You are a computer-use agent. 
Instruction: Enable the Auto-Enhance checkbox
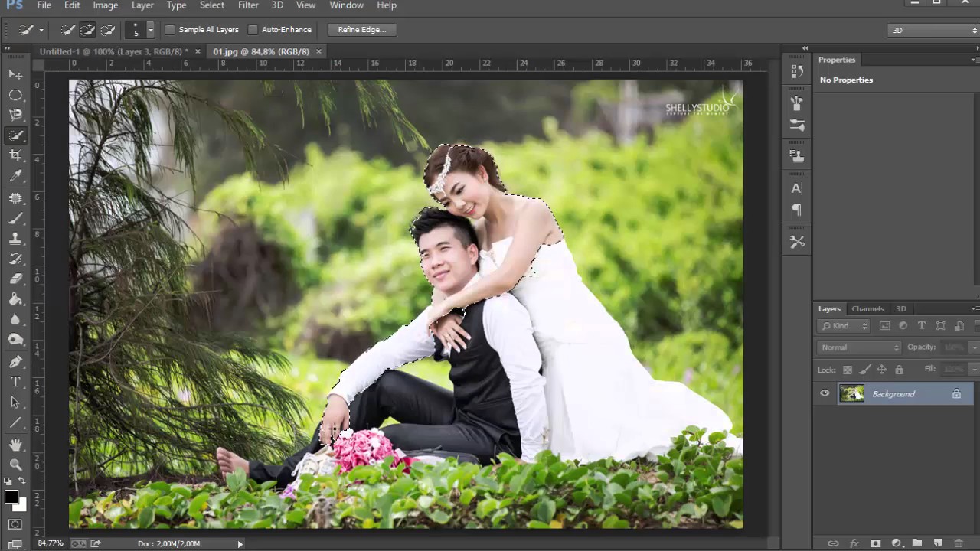[253, 30]
